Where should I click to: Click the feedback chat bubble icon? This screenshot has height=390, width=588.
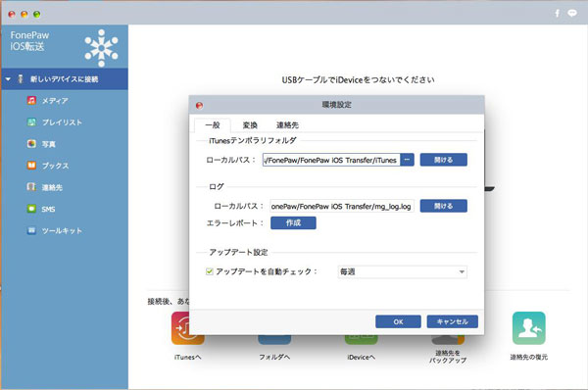pyautogui.click(x=572, y=14)
